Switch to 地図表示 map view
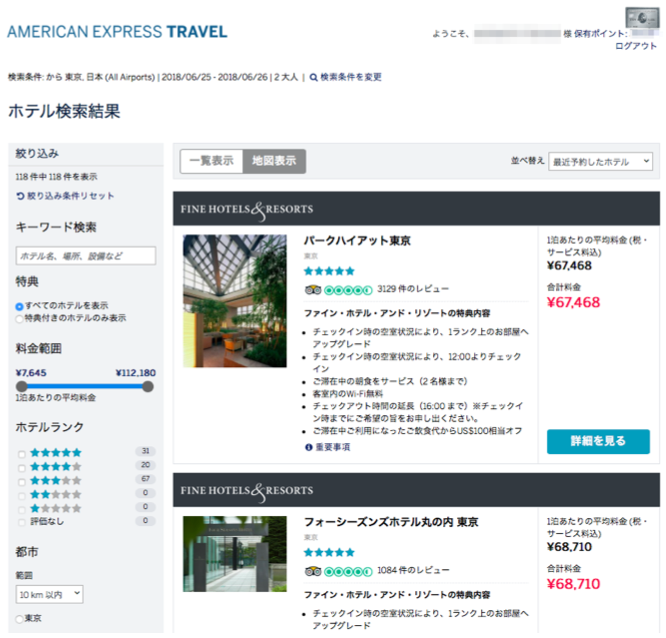 point(274,161)
